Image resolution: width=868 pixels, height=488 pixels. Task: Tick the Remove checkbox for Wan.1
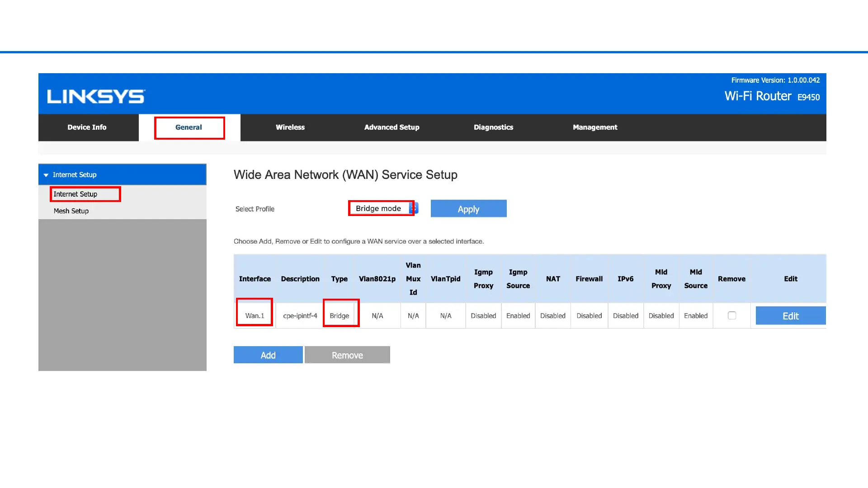tap(732, 315)
